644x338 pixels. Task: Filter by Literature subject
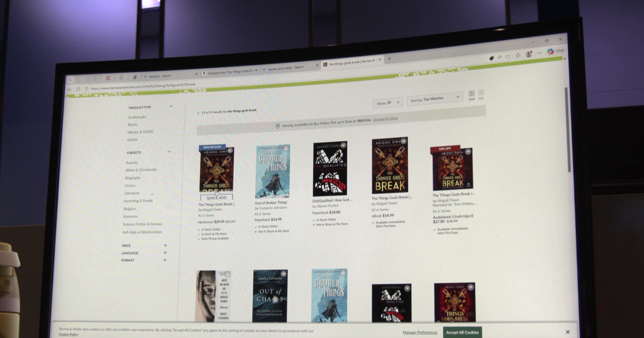click(x=131, y=193)
